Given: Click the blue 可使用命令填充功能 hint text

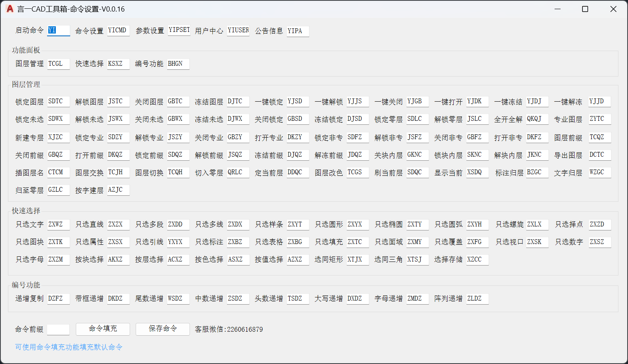Looking at the screenshot, I should (x=69, y=347).
